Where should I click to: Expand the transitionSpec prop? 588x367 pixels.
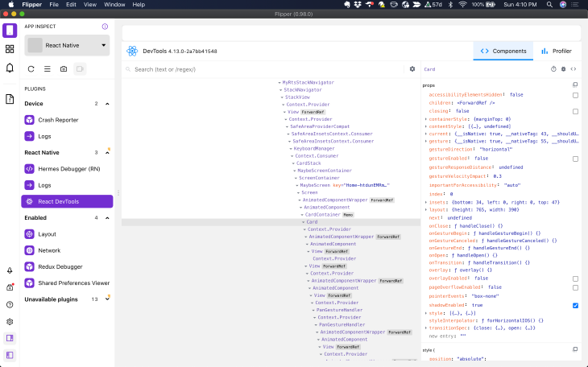[426, 328]
